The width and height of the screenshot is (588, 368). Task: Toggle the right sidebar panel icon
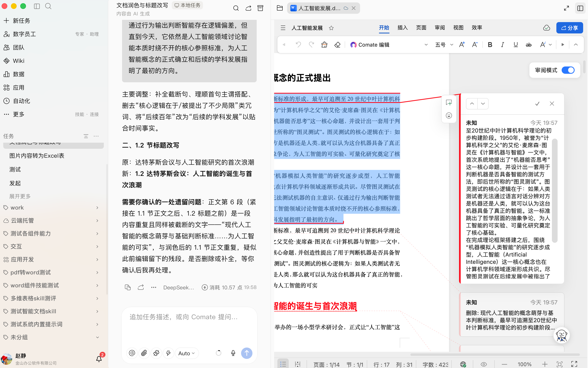pyautogui.click(x=580, y=8)
